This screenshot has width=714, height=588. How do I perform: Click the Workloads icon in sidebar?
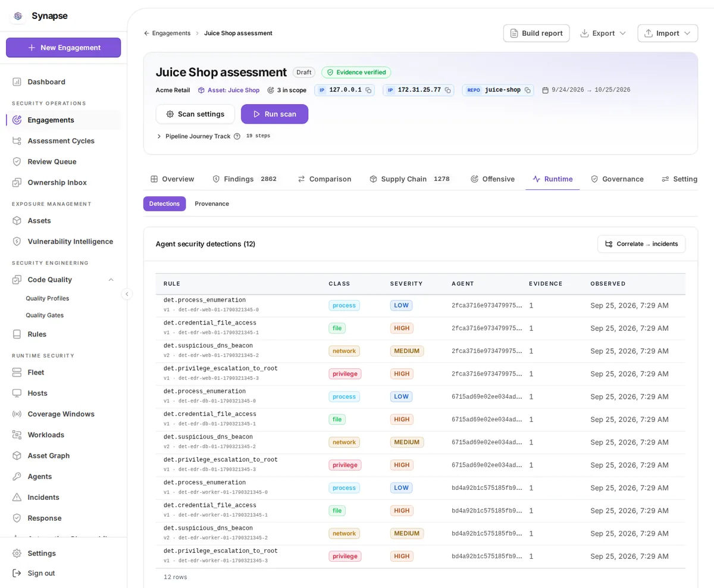coord(17,434)
